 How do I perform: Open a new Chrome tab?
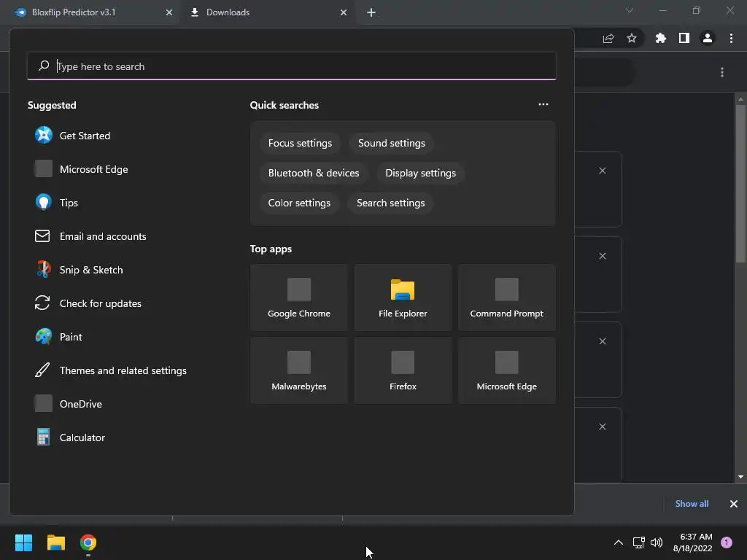point(371,12)
